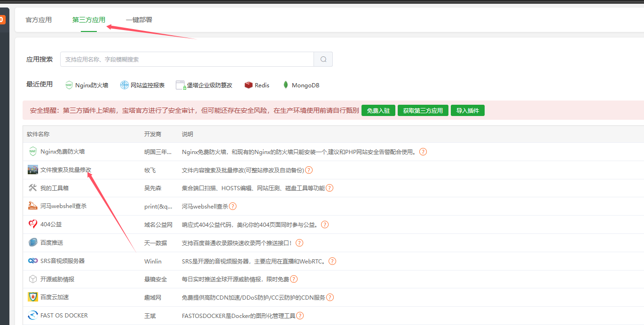
Task: Open Redis recent link text
Action: (x=262, y=85)
